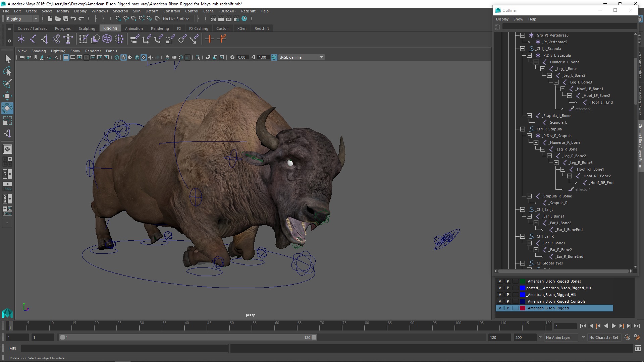Activate the Lasso select tool

(x=7, y=71)
